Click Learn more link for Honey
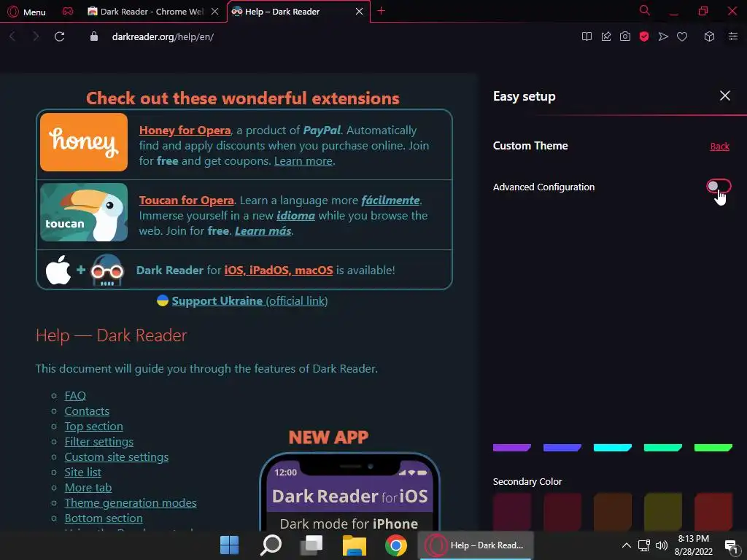The height and width of the screenshot is (560, 747). pos(303,161)
